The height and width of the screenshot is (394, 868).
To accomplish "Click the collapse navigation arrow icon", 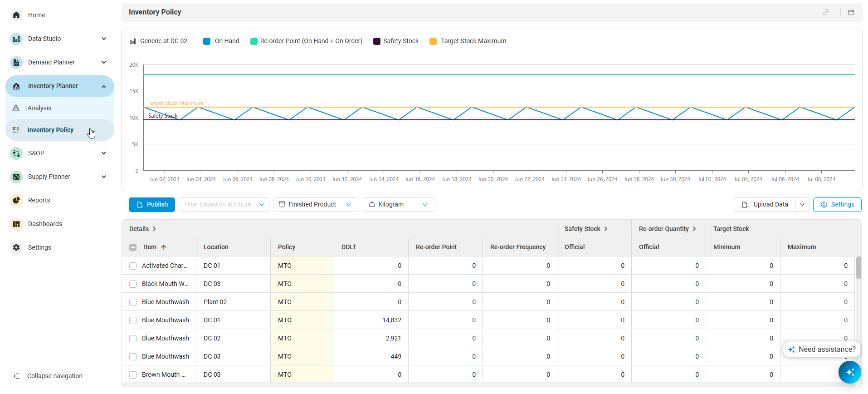I will point(16,376).
